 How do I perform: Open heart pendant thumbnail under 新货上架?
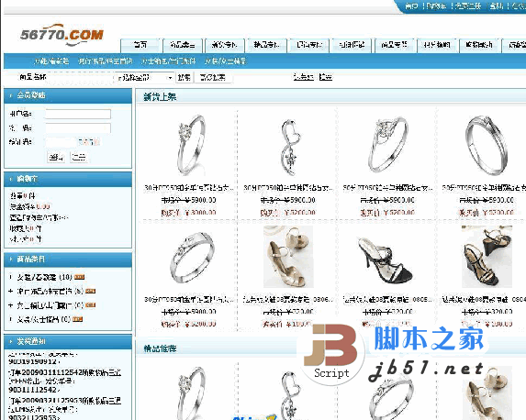tap(289, 147)
